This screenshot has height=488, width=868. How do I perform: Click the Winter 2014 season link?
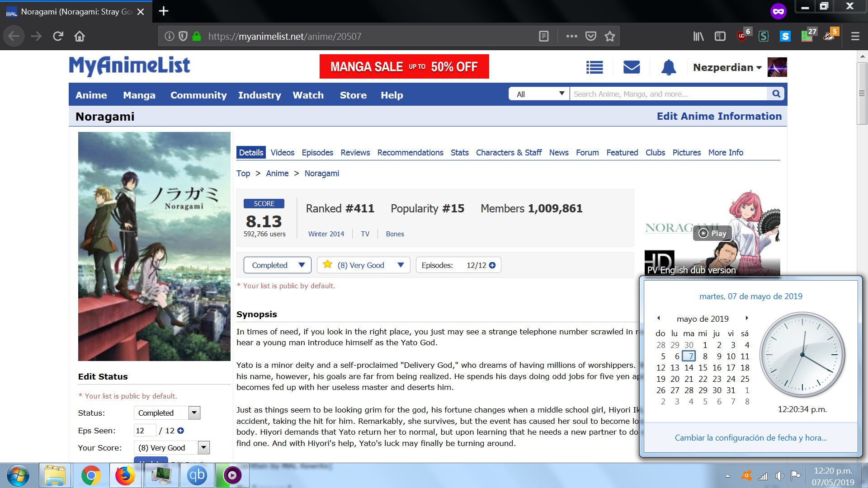pos(326,234)
